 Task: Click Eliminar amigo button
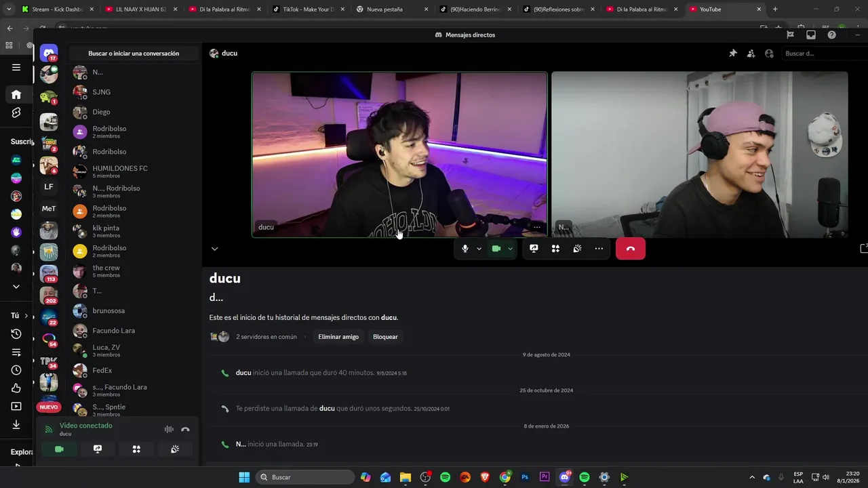click(x=338, y=337)
